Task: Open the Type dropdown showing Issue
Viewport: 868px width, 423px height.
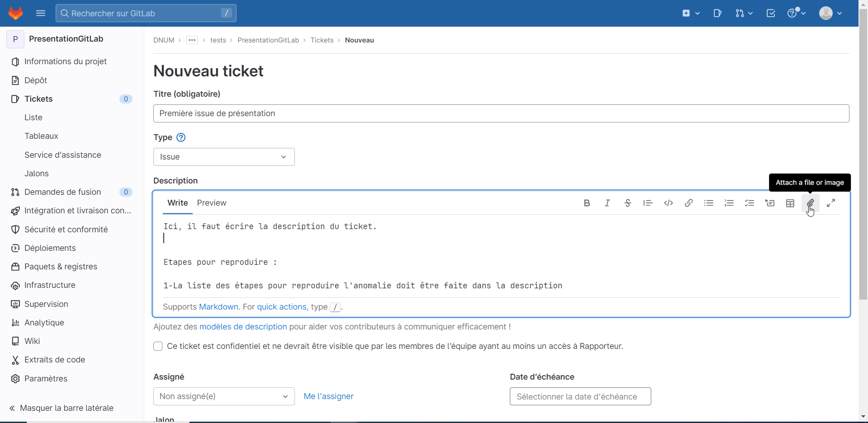Action: tap(224, 157)
